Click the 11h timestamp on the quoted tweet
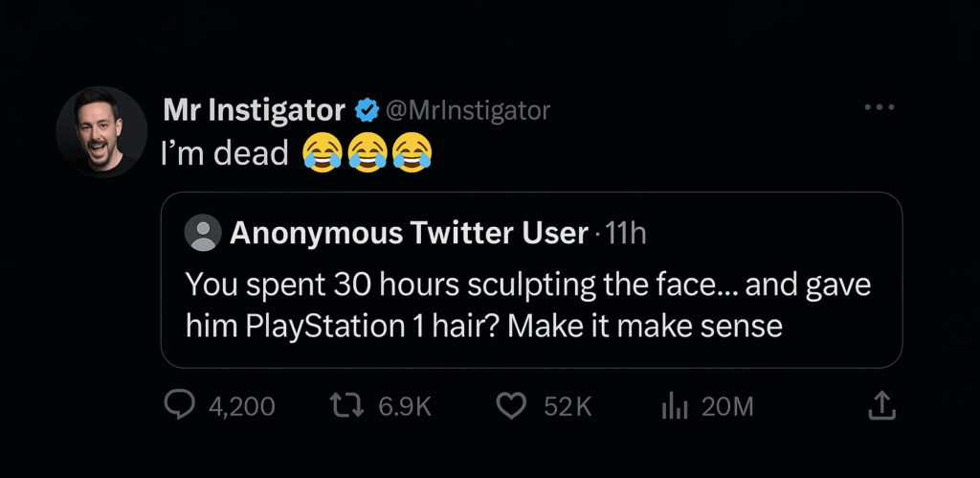This screenshot has width=980, height=478. (x=627, y=233)
